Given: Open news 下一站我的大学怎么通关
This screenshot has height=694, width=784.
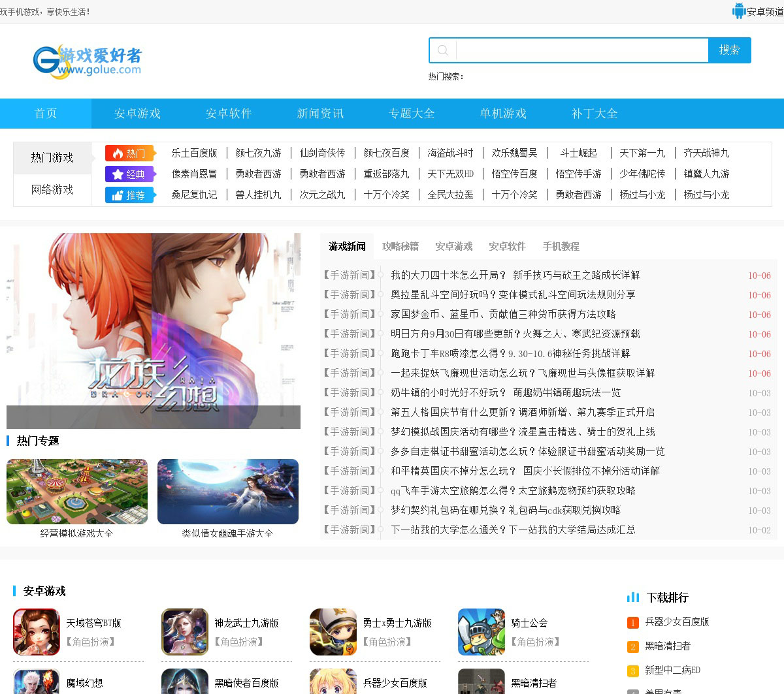Looking at the screenshot, I should click(x=513, y=529).
